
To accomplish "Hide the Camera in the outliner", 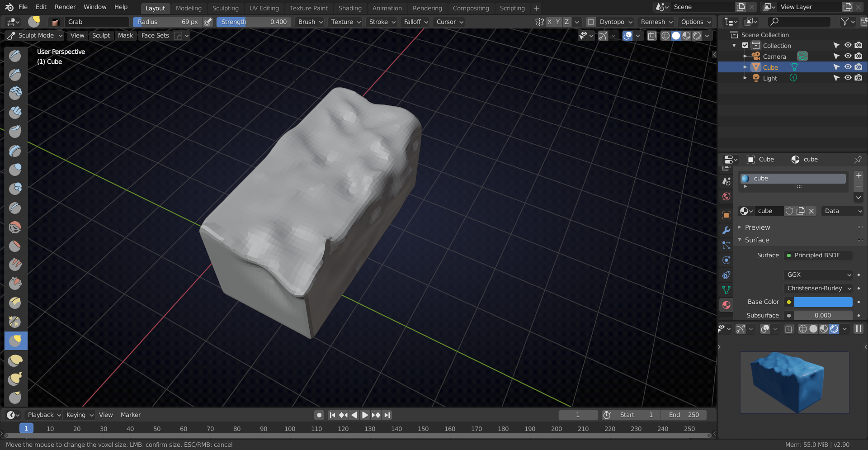I will point(848,56).
